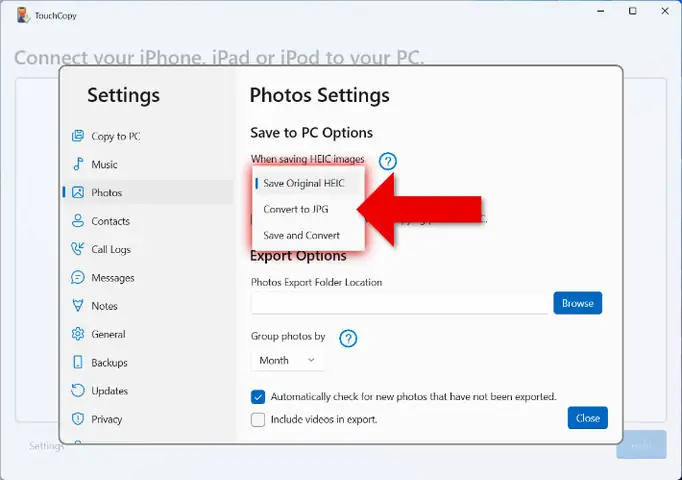Choose Save Original HEIC option

308,183
